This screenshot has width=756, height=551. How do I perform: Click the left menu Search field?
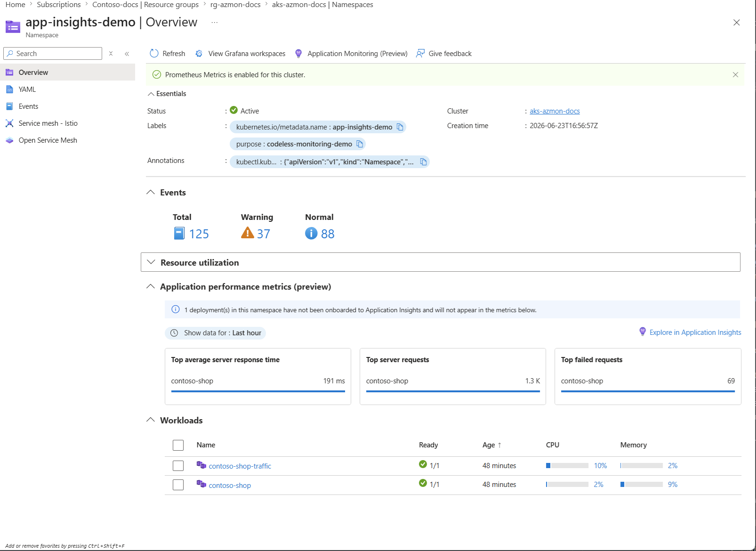(x=53, y=54)
